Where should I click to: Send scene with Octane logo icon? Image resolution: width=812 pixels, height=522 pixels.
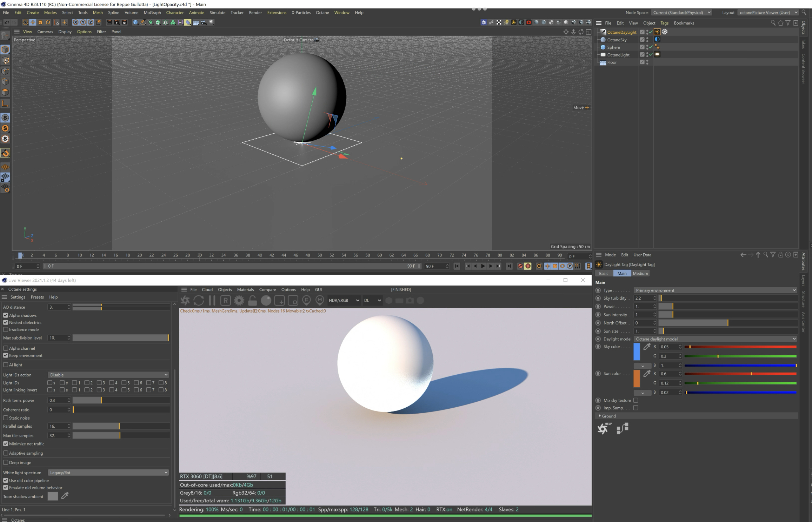(x=185, y=301)
